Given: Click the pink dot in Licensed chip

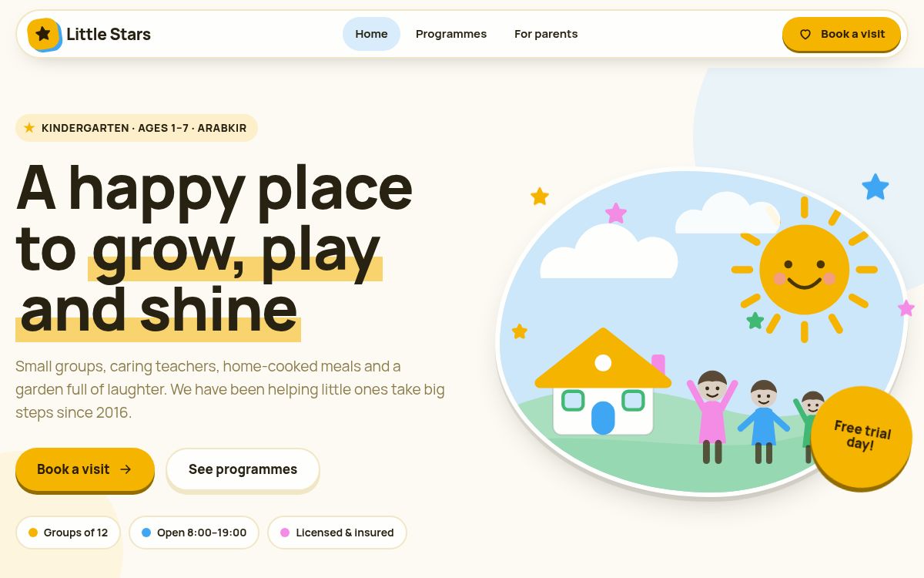Looking at the screenshot, I should click(285, 533).
